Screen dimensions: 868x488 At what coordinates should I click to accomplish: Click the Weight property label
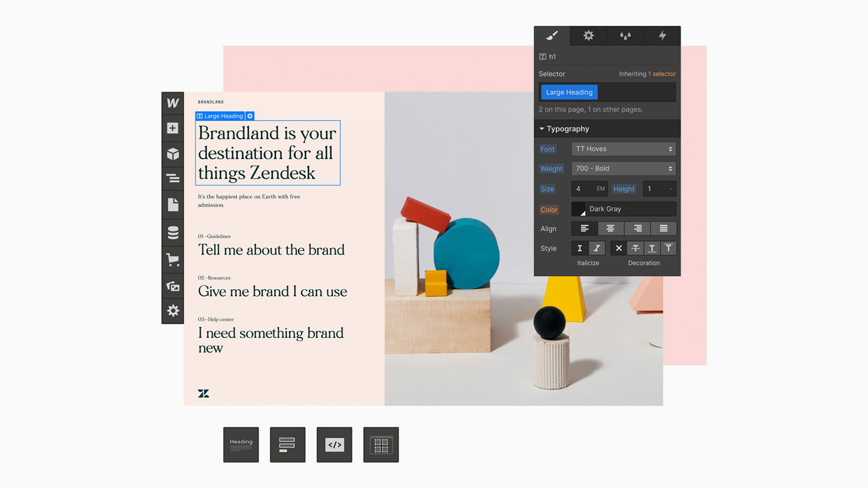point(551,169)
